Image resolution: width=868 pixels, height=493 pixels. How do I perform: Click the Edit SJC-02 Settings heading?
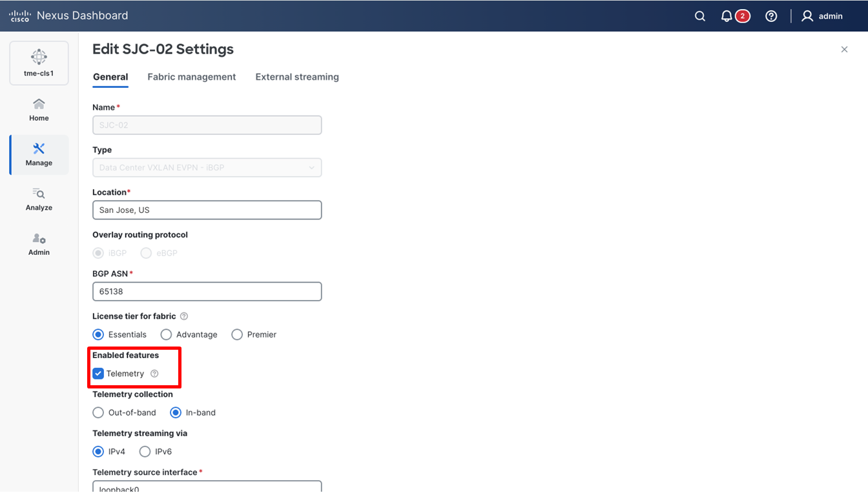click(163, 49)
